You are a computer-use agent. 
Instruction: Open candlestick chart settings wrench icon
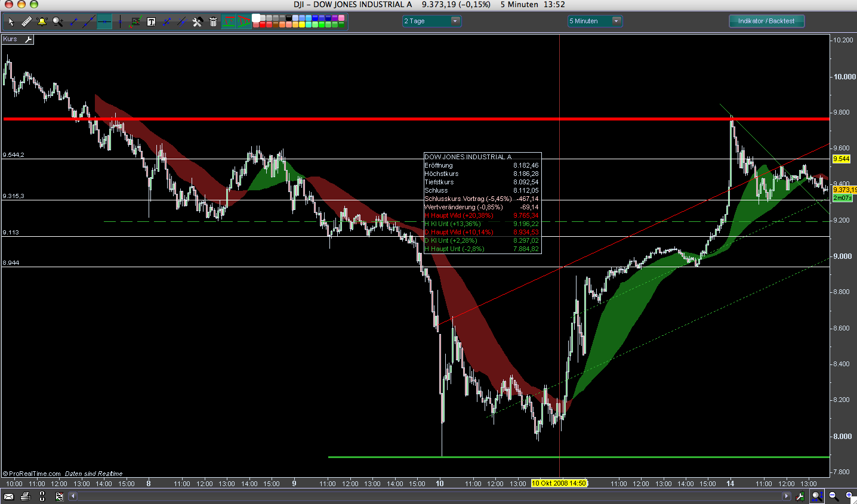[800, 496]
